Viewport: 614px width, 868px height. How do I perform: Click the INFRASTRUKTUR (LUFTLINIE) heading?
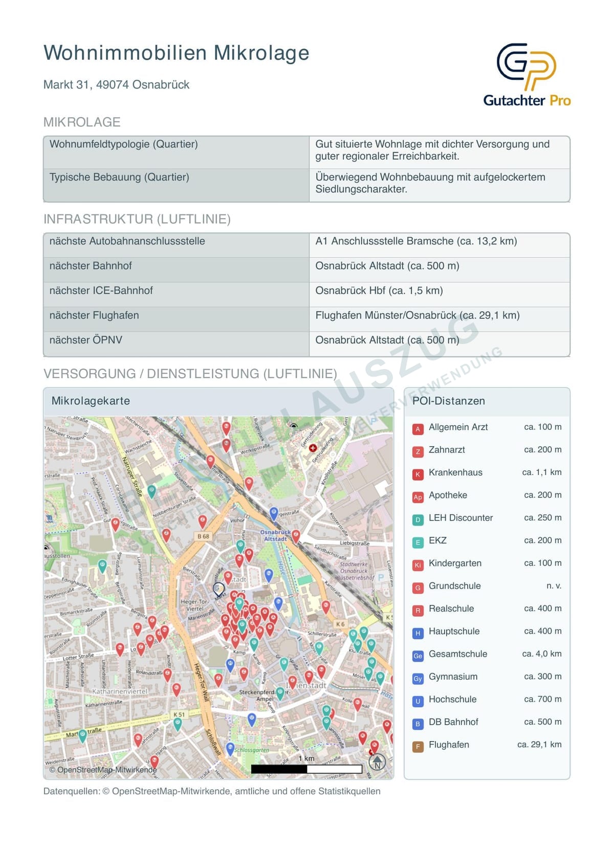[137, 219]
